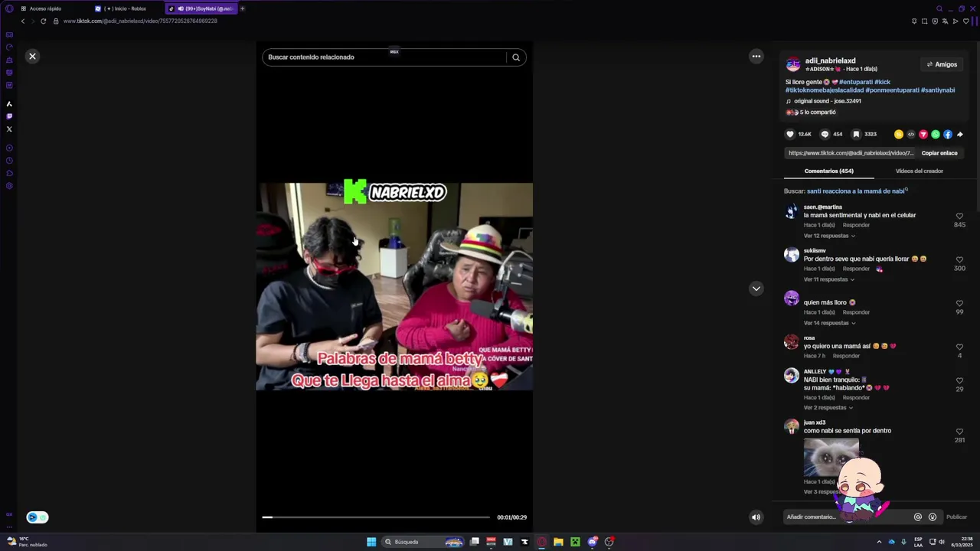This screenshot has width=980, height=551.
Task: Expand Ver 12 respuestas
Action: (829, 236)
